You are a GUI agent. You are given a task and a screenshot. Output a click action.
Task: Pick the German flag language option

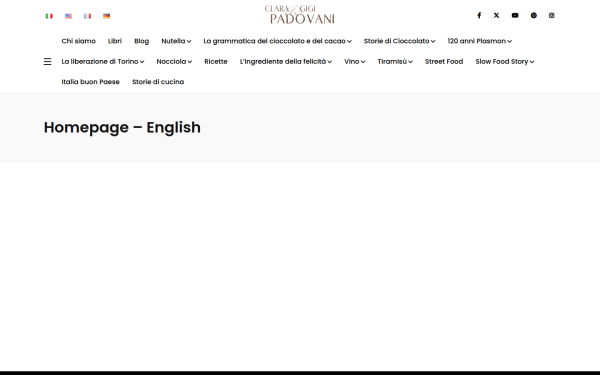tap(106, 16)
